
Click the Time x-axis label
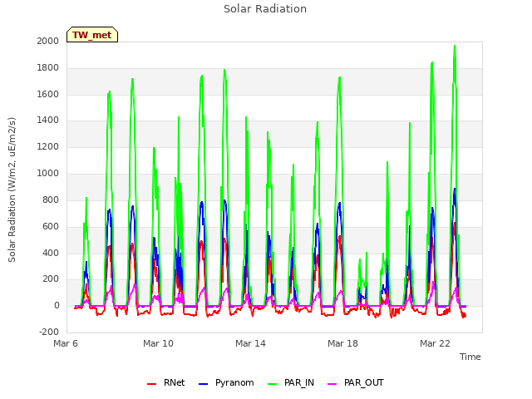470,357
